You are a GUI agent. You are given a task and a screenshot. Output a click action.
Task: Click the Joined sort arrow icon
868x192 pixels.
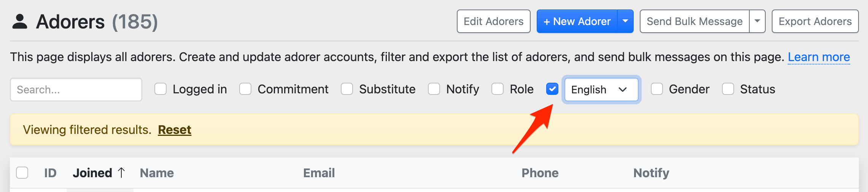(121, 173)
